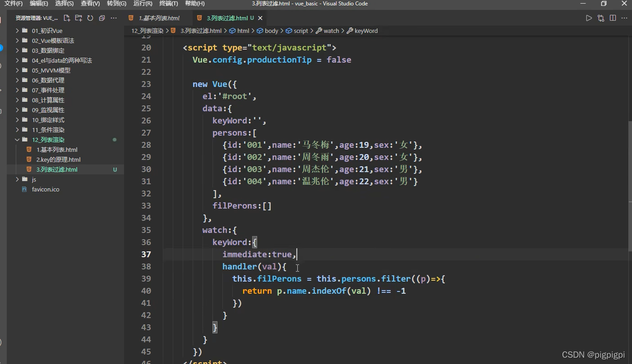Click the New Folder icon in Explorer header
The height and width of the screenshot is (364, 632).
coord(78,18)
